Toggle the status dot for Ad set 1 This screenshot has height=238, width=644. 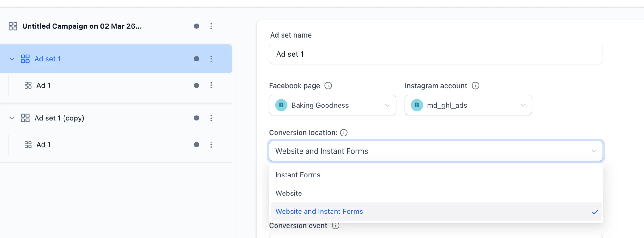tap(196, 59)
